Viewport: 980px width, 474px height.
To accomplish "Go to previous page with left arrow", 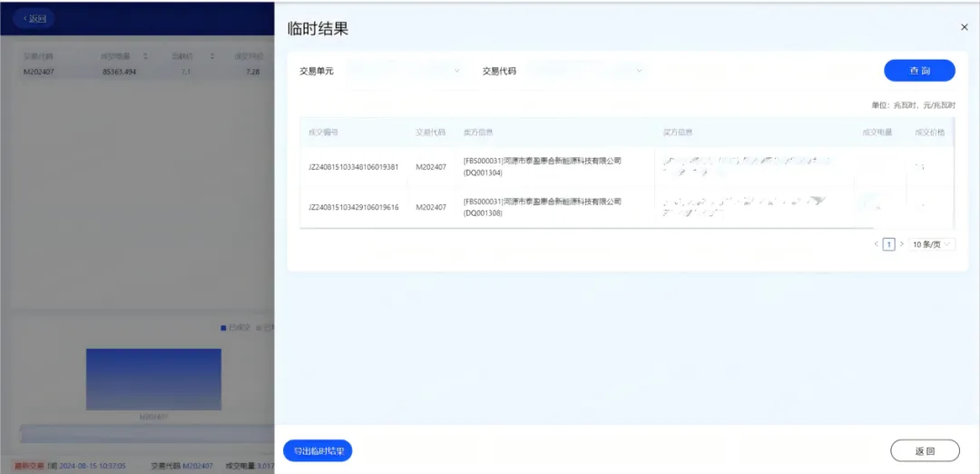I will tap(876, 244).
